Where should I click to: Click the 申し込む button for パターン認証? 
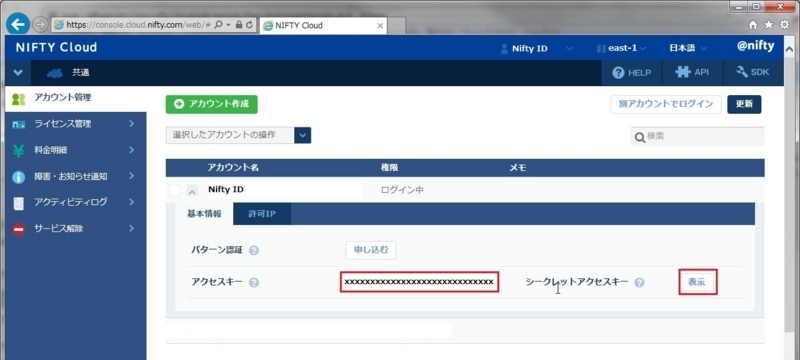click(x=371, y=250)
